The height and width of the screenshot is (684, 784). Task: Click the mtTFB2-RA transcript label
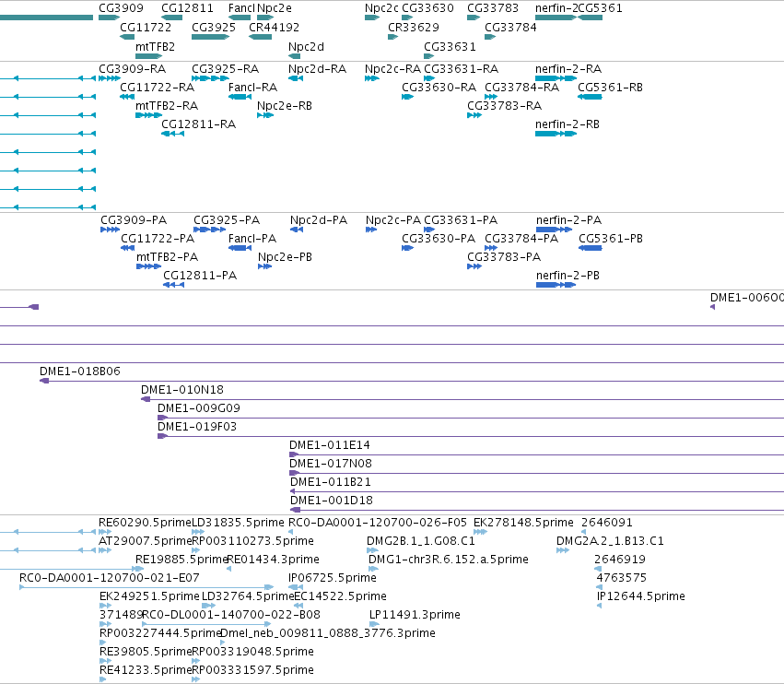[x=167, y=106]
